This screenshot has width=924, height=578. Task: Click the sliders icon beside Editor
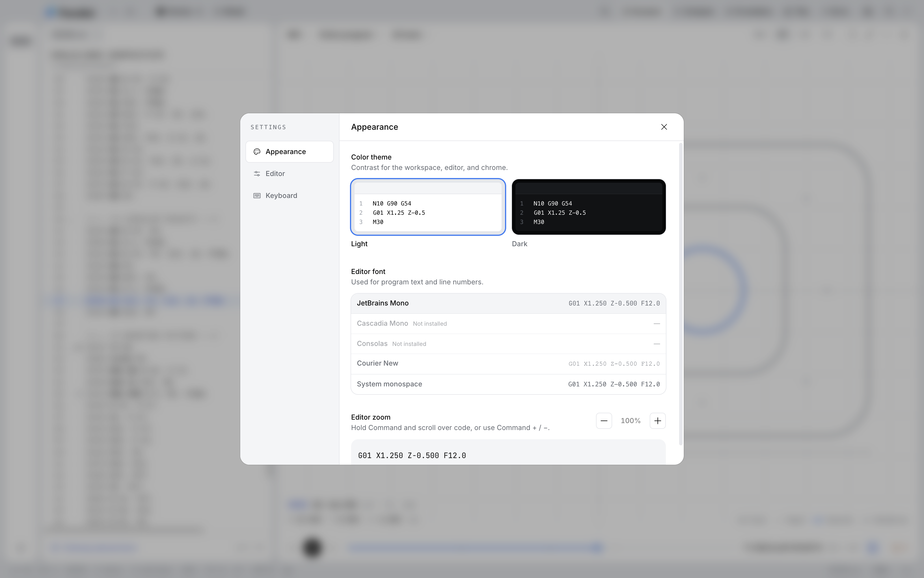click(x=257, y=174)
